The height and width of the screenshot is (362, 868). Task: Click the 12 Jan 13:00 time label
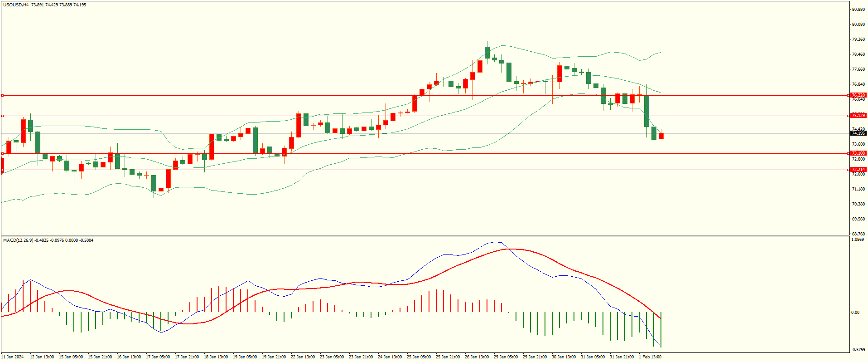(42, 357)
